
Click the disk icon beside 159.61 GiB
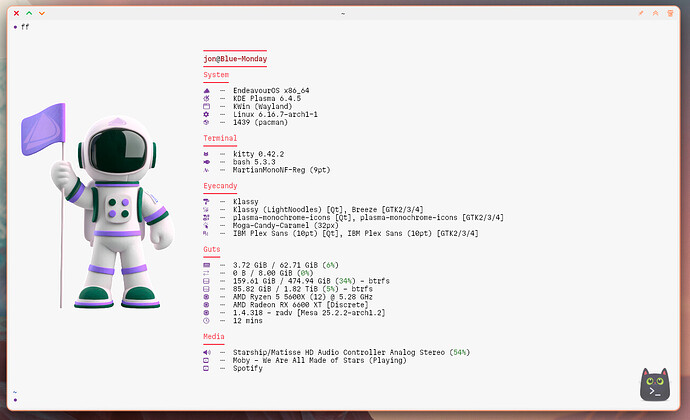point(206,281)
